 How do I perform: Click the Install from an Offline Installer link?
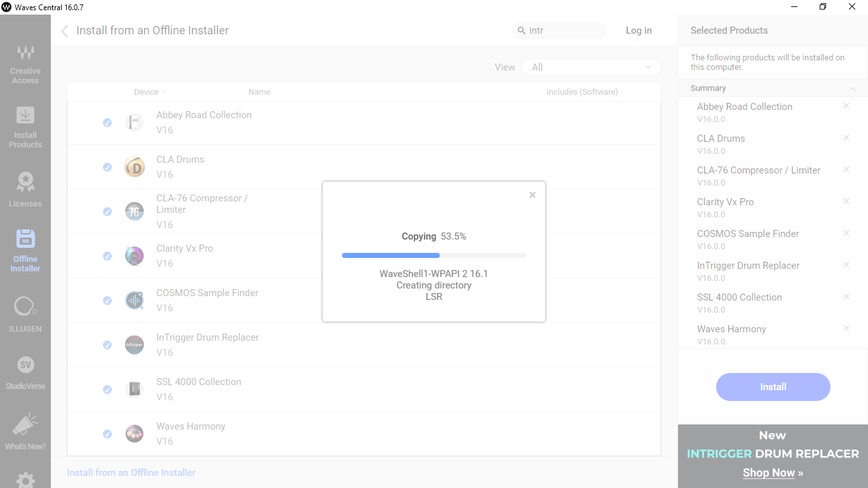click(x=131, y=473)
